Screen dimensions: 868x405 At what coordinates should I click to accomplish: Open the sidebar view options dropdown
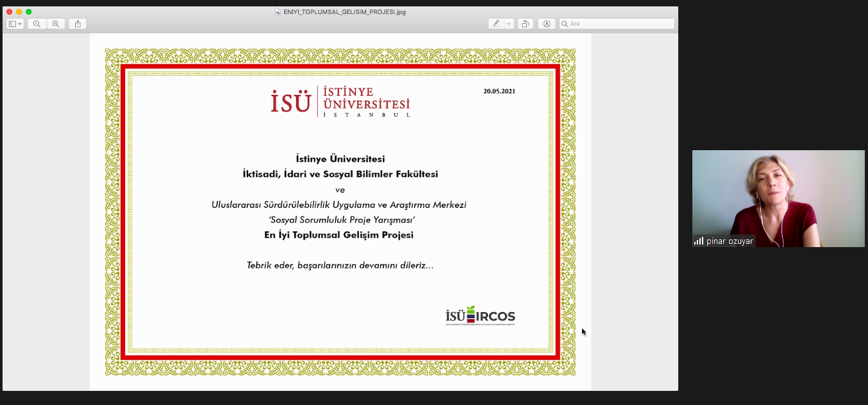tap(15, 24)
